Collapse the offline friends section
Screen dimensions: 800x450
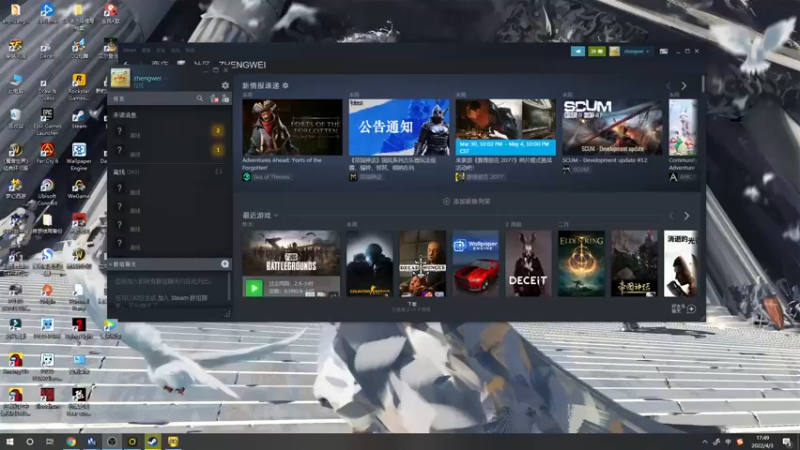pyautogui.click(x=126, y=172)
